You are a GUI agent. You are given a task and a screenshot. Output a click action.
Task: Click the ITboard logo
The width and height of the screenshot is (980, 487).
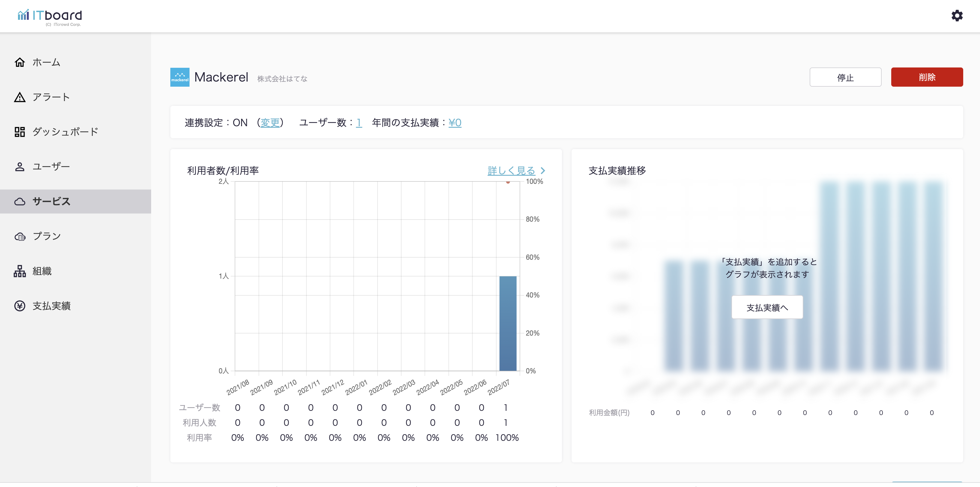[x=50, y=16]
